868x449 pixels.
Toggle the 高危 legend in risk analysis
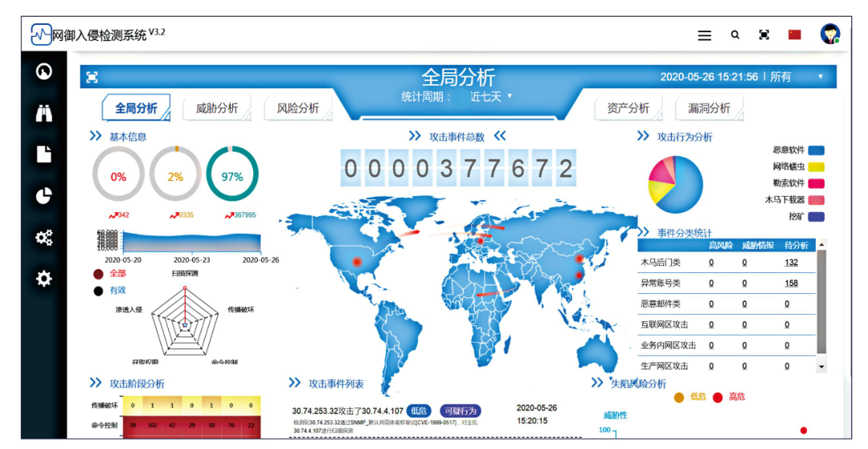pyautogui.click(x=729, y=398)
